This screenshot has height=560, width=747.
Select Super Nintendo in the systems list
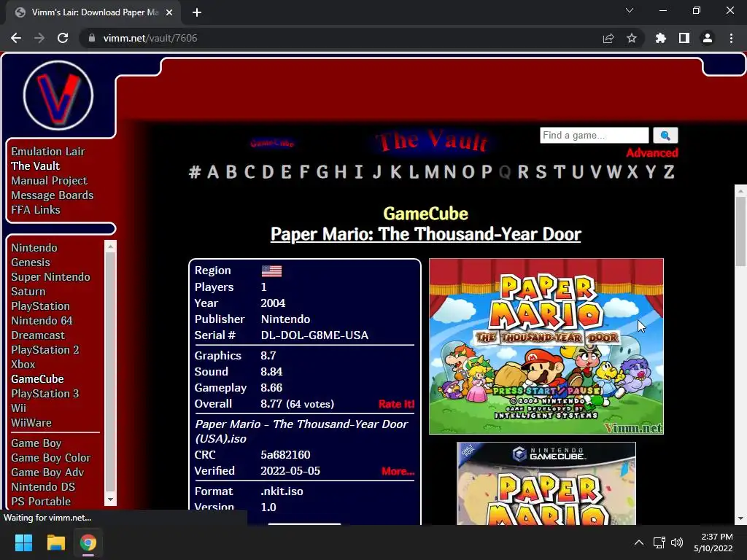[50, 277]
